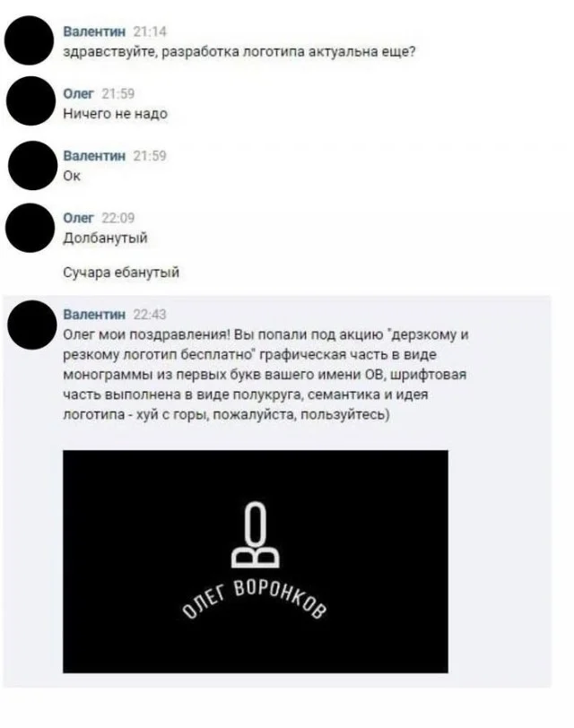Viewport: 574px width, 728px height.
Task: Select the long message starting 'Олег мои поздравления!'
Action: coord(265,374)
